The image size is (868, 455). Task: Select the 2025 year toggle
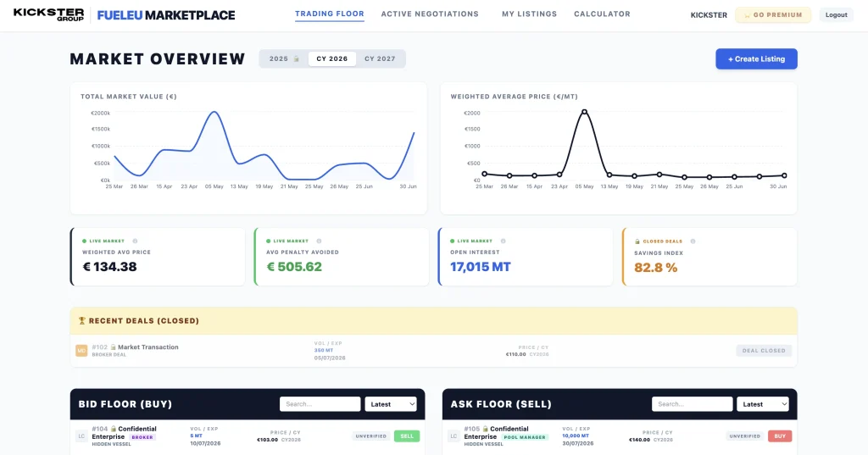pyautogui.click(x=283, y=58)
